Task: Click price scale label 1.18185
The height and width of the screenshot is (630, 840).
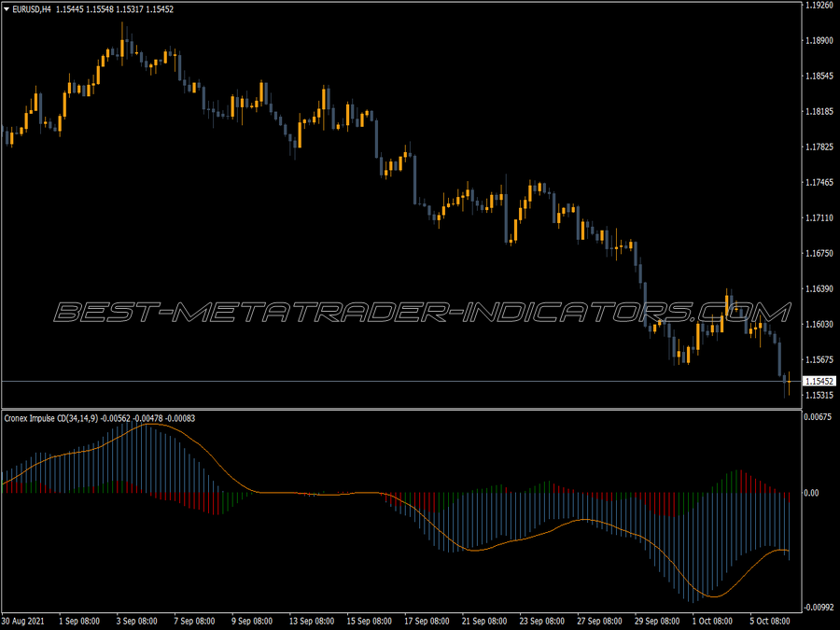Action: pyautogui.click(x=819, y=111)
